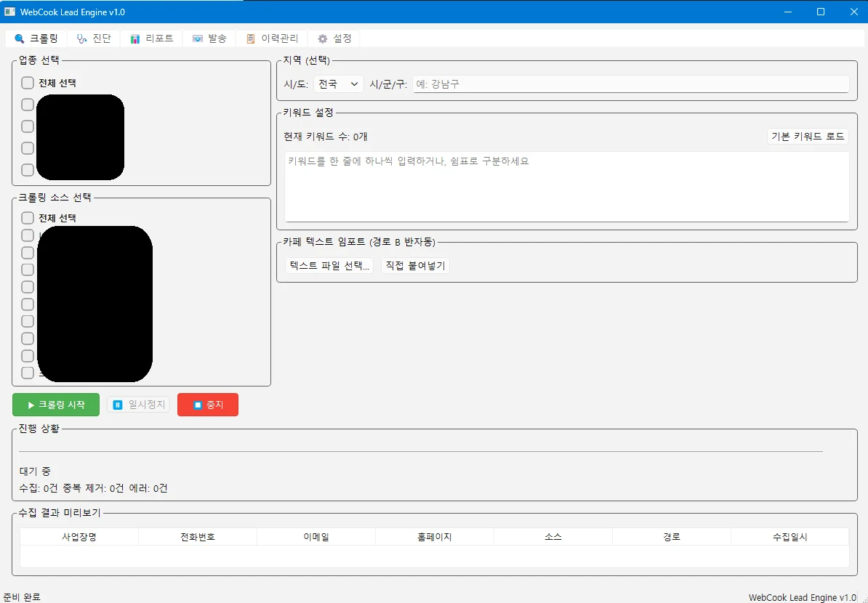Select the 발송 tab
The height and width of the screenshot is (603, 868).
tap(209, 39)
